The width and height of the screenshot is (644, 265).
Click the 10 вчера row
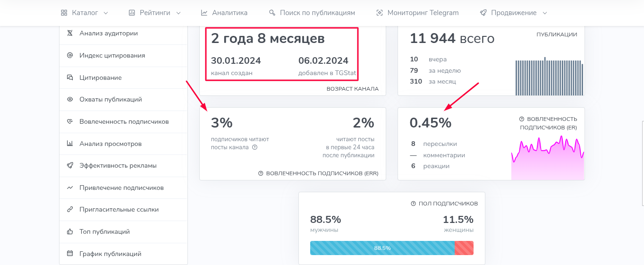click(428, 60)
